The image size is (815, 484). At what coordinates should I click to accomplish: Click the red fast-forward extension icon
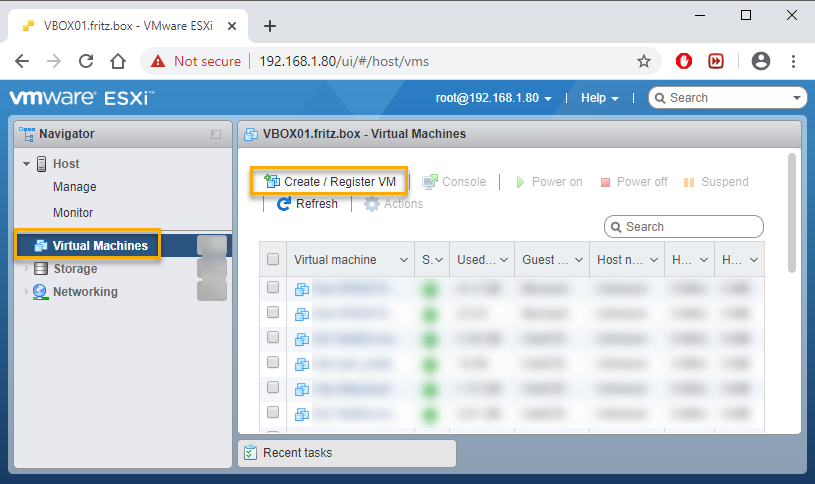click(x=716, y=61)
